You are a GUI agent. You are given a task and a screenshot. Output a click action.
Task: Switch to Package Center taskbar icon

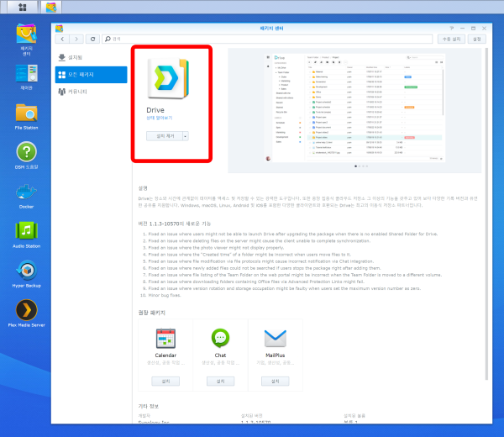click(x=51, y=7)
